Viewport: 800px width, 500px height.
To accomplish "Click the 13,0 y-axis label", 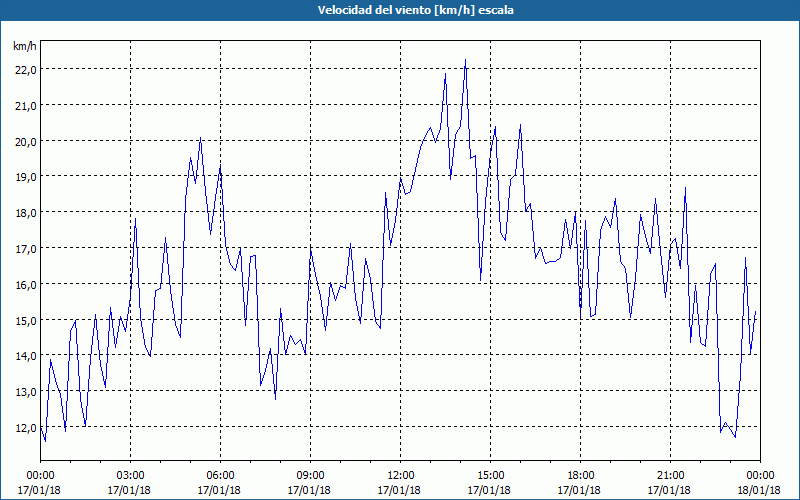I will [x=26, y=392].
